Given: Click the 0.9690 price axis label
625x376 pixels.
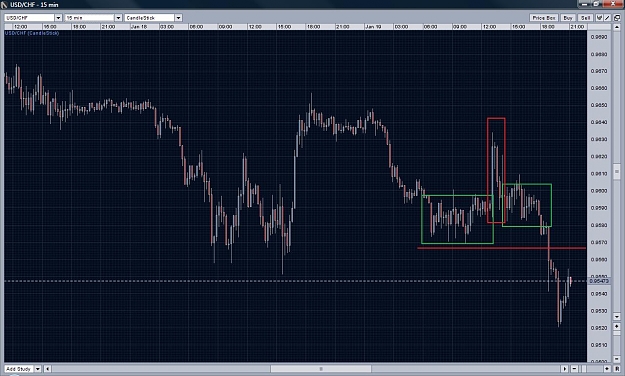Looking at the screenshot, I should (599, 37).
